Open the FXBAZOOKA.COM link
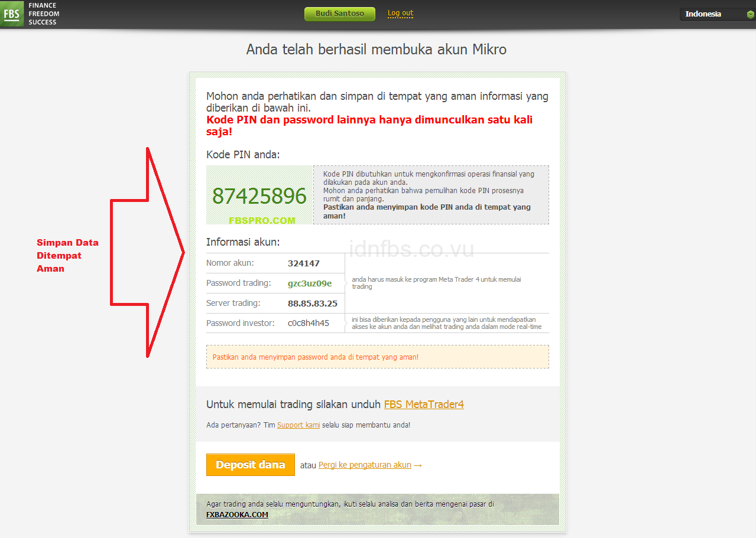The height and width of the screenshot is (538, 756). (237, 515)
